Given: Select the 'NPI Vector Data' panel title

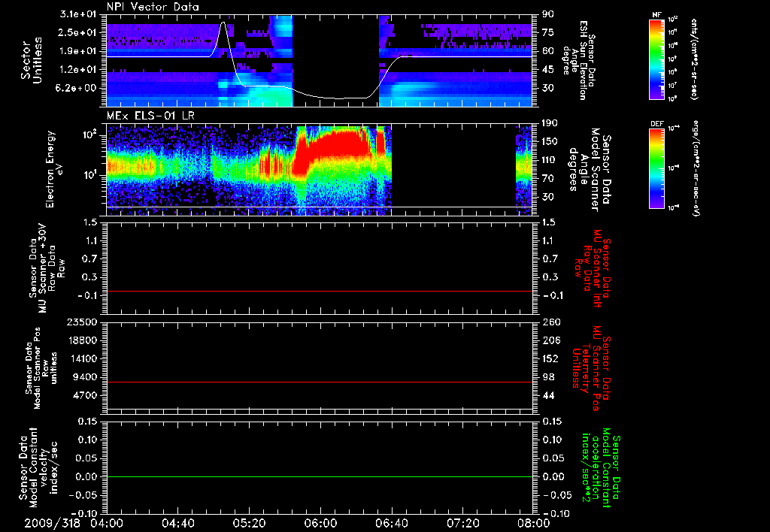Looking at the screenshot, I should coord(153,7).
